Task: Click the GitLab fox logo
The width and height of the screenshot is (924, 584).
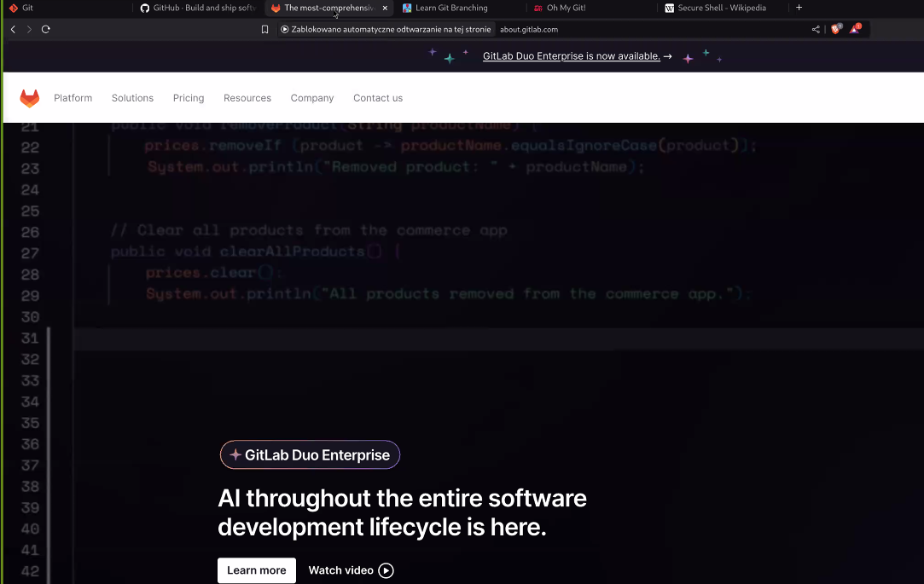Action: click(30, 98)
